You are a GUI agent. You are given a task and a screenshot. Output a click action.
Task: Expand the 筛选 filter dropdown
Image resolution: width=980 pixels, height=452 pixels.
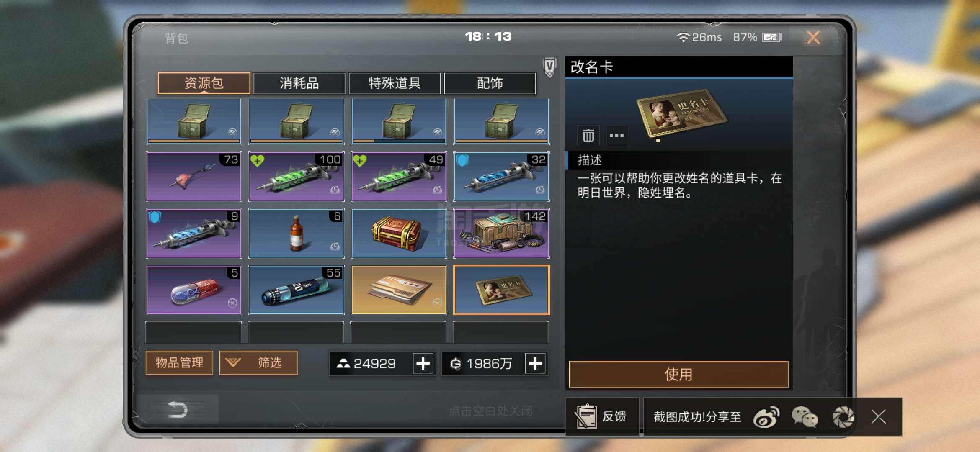point(258,362)
